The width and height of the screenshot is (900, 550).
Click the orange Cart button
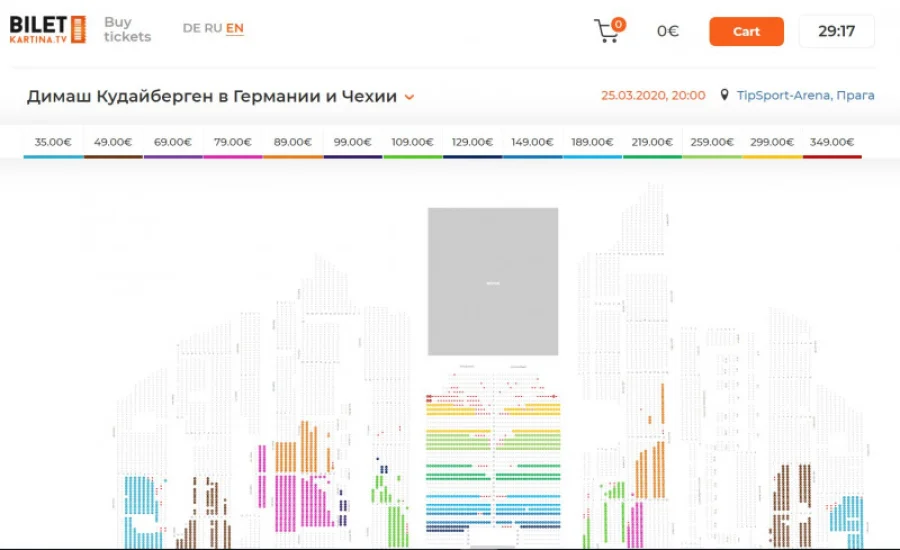click(x=746, y=32)
